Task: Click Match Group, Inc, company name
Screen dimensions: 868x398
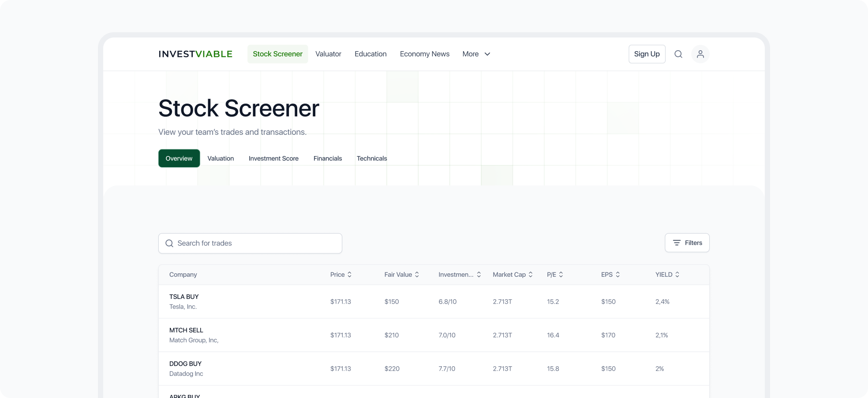Action: 194,340
